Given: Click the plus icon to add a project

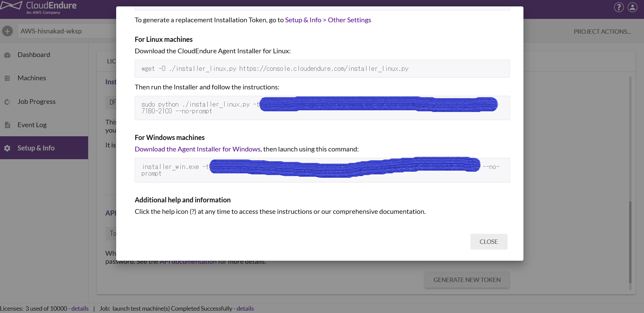Looking at the screenshot, I should click(x=7, y=31).
